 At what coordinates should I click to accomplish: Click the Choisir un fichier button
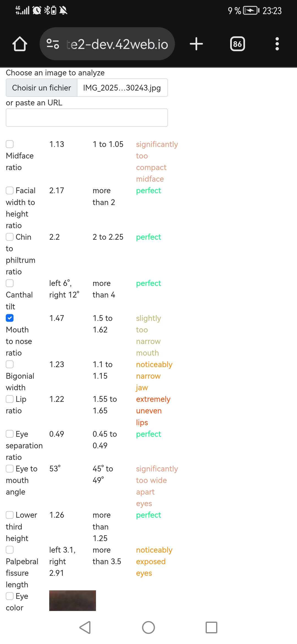click(42, 88)
